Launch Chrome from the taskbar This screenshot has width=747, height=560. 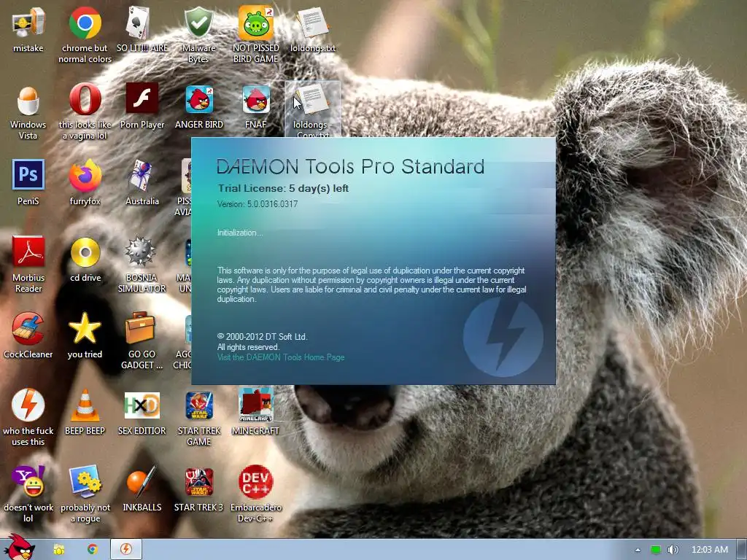[93, 550]
